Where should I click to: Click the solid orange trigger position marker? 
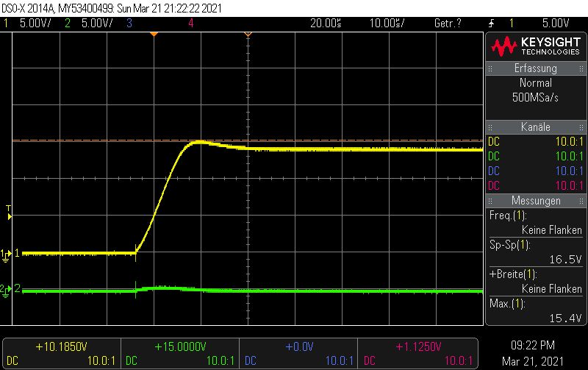[x=154, y=34]
